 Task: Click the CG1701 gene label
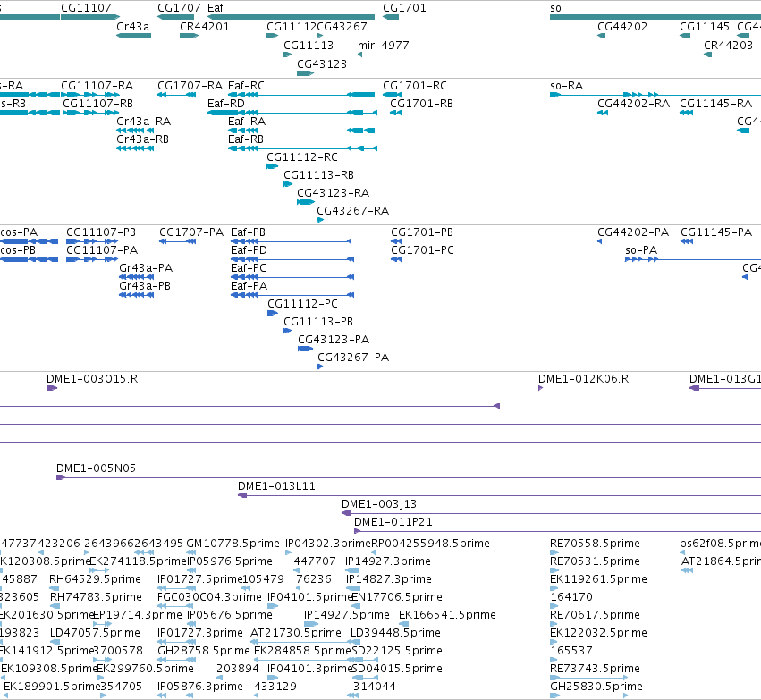point(404,8)
